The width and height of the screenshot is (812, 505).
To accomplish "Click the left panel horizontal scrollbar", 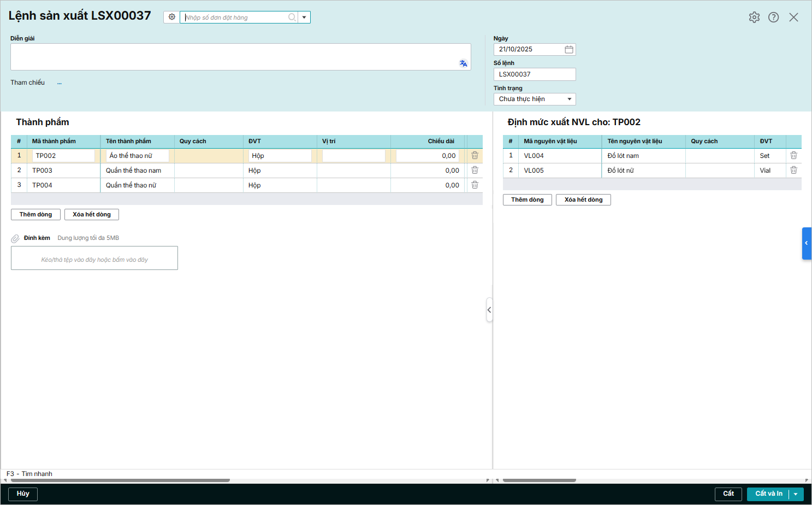I will 120,480.
